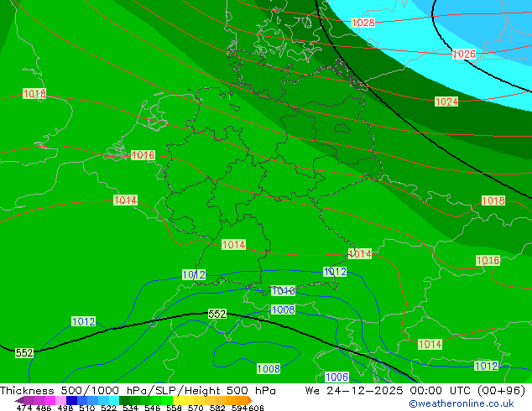
Task: Pick the dark green legend swatch at 534
Action: pyautogui.click(x=124, y=400)
